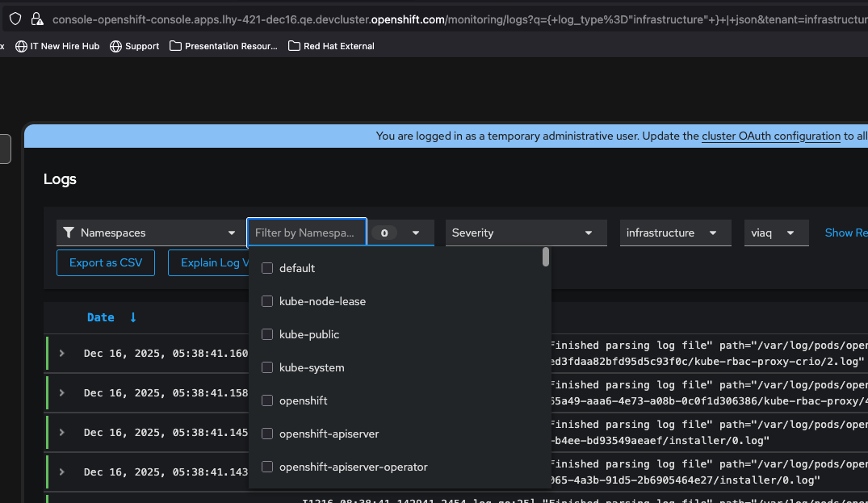Focus the Filter by Namespace input
Screen dimensions: 868x503
(307, 233)
